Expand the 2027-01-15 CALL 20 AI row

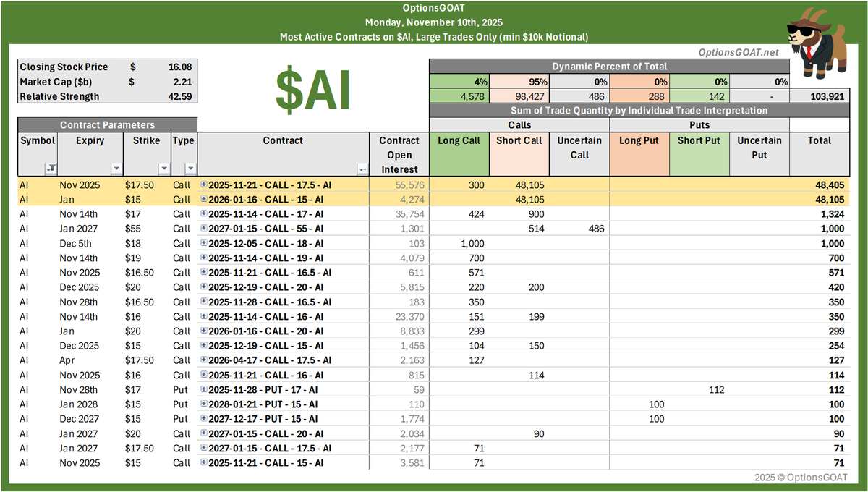pyautogui.click(x=204, y=433)
